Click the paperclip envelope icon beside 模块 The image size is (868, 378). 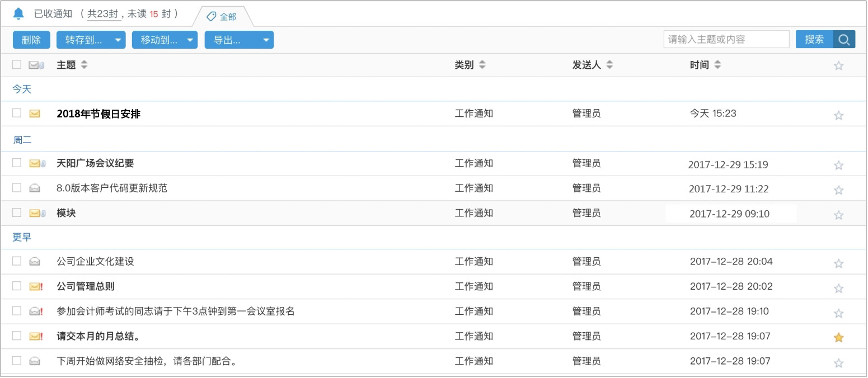pyautogui.click(x=35, y=213)
